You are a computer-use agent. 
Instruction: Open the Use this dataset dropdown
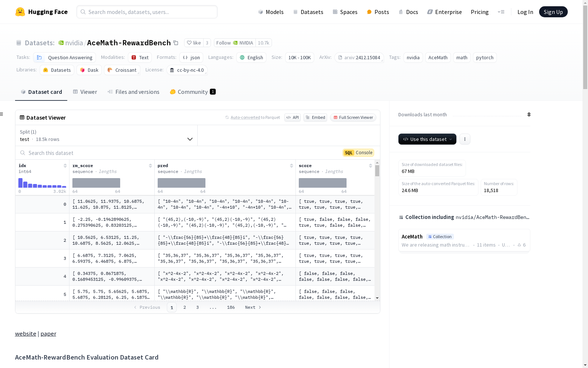tap(427, 139)
